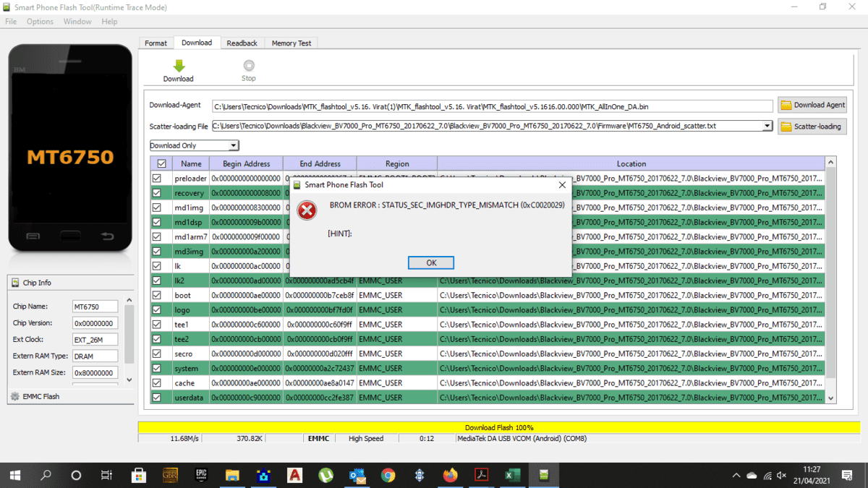Click the partition table vertical scrollbar
The width and height of the screenshot is (868, 488).
(x=830, y=280)
